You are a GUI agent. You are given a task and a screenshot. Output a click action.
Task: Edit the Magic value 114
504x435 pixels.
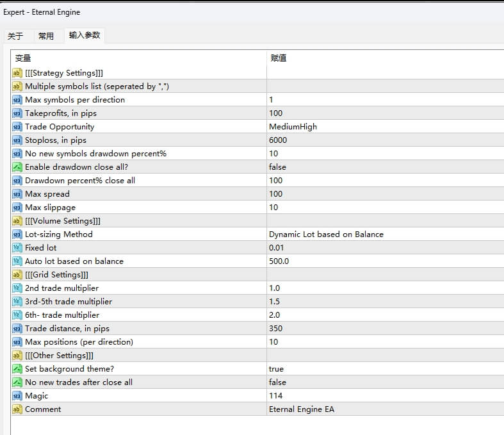click(x=276, y=396)
